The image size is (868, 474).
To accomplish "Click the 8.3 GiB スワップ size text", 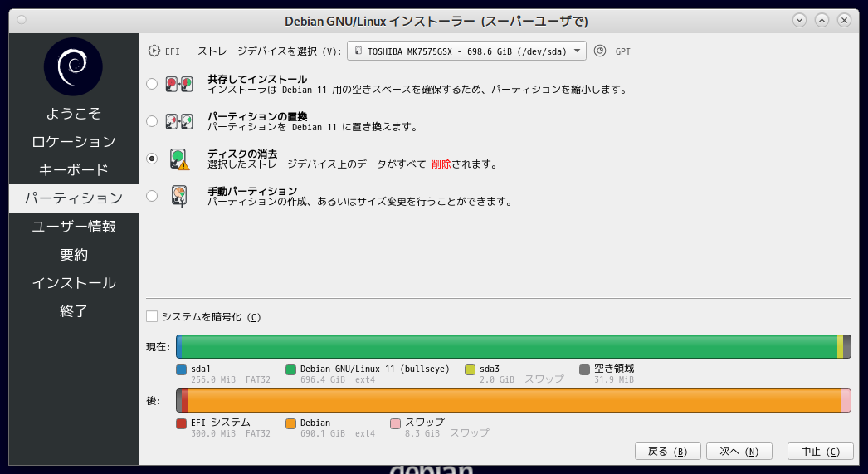I will point(446,433).
